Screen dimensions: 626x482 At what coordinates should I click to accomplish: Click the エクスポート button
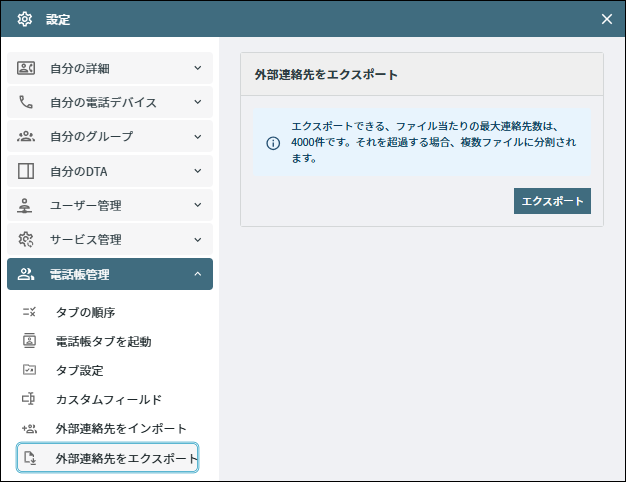552,201
